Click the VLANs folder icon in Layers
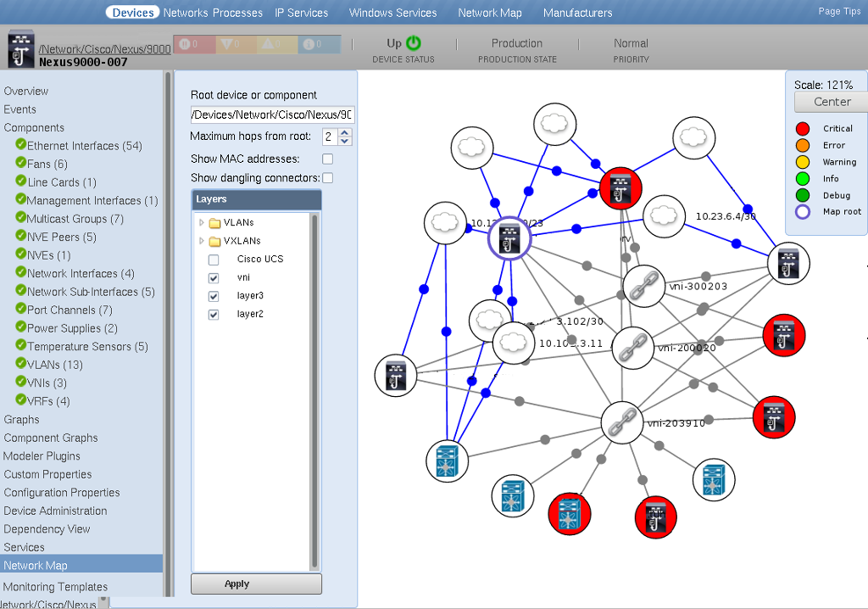868x609 pixels. coord(214,223)
